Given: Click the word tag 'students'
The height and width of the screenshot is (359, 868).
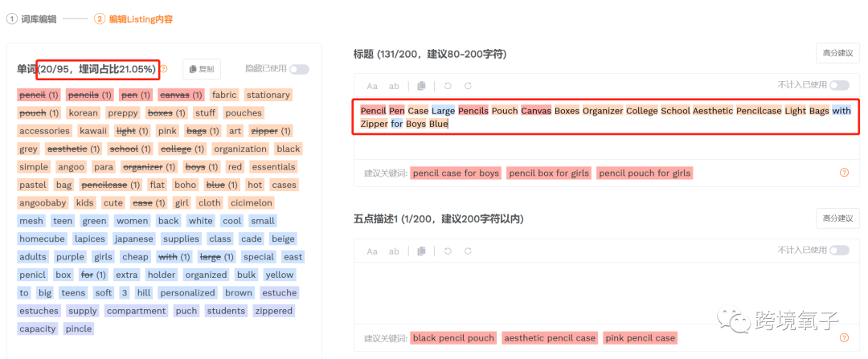Looking at the screenshot, I should pyautogui.click(x=227, y=311).
